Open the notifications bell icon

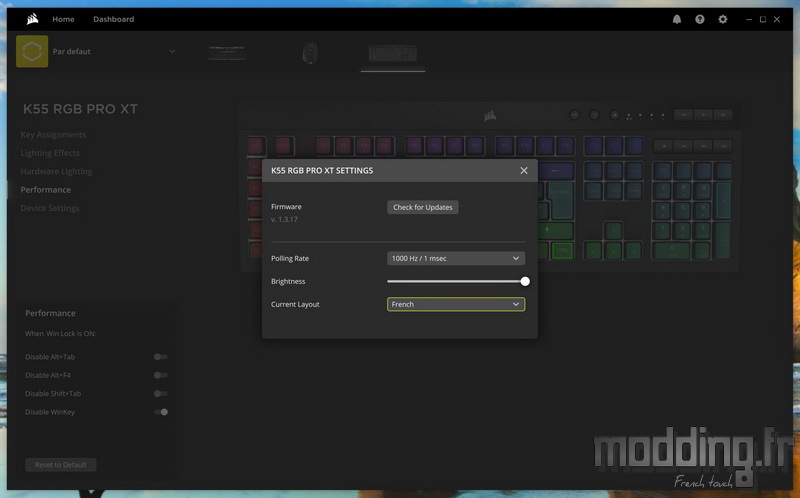pyautogui.click(x=677, y=19)
